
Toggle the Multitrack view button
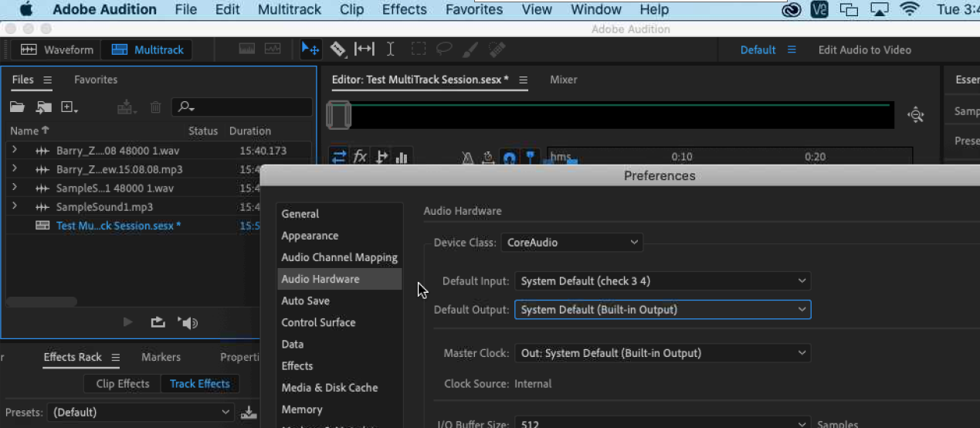(x=148, y=49)
